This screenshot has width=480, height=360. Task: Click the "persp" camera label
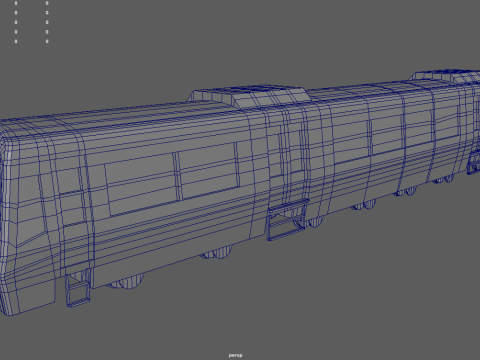pyautogui.click(x=235, y=355)
